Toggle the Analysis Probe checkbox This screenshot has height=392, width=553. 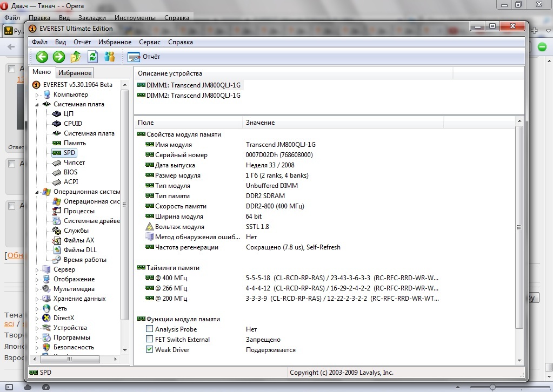150,329
